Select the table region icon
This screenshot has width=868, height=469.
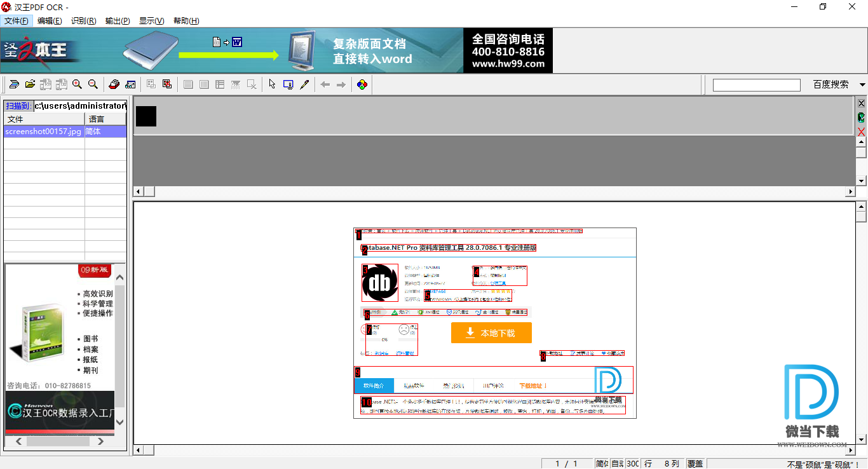tap(220, 84)
